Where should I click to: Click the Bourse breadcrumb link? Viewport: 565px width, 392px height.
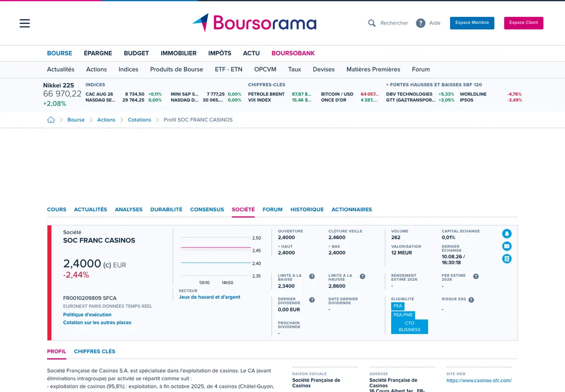click(x=76, y=120)
